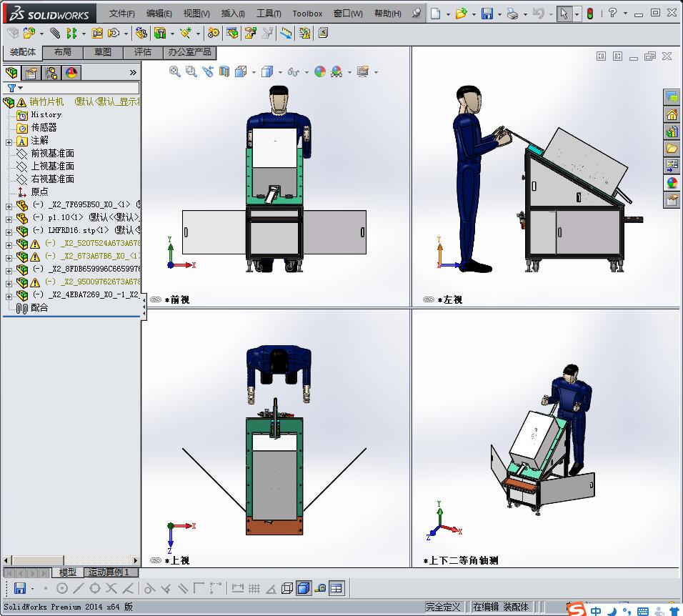Click the Previous View icon
683x616 pixels.
(x=208, y=71)
